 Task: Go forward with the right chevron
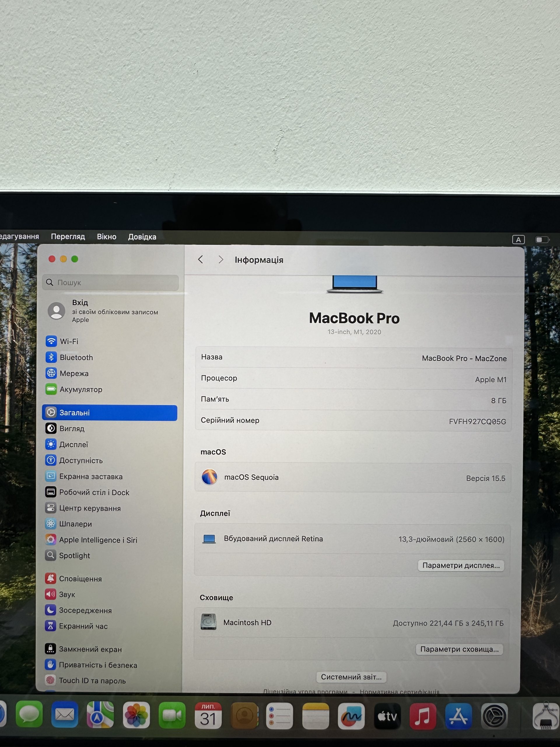pos(221,259)
